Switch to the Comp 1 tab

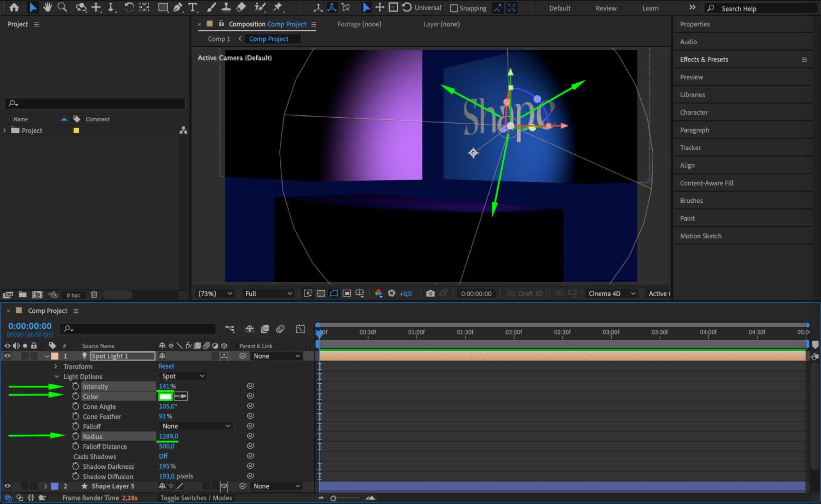tap(219, 39)
